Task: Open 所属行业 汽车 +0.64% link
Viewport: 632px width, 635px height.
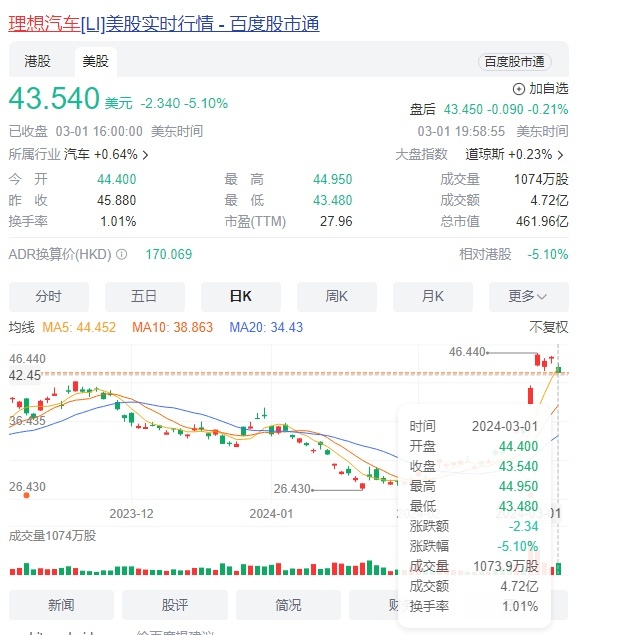Action: point(79,154)
